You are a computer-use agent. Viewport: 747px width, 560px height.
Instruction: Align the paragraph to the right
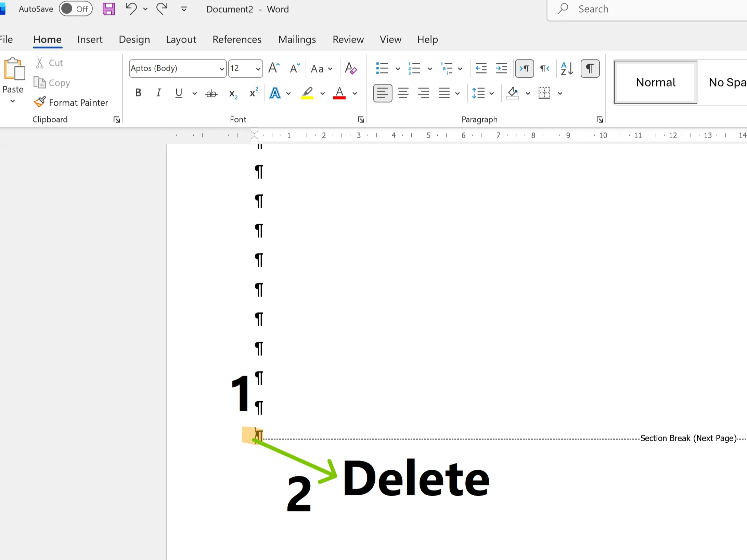click(424, 93)
